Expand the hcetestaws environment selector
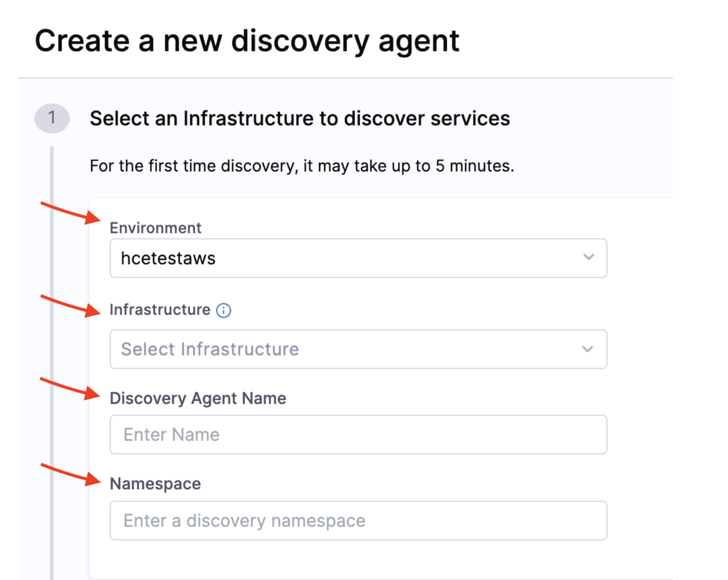This screenshot has height=580, width=728. coord(358,258)
